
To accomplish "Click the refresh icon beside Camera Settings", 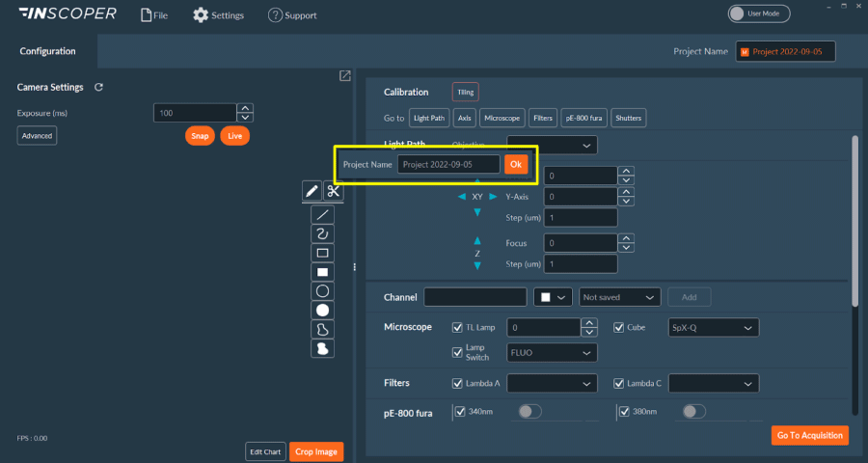I will coord(98,88).
